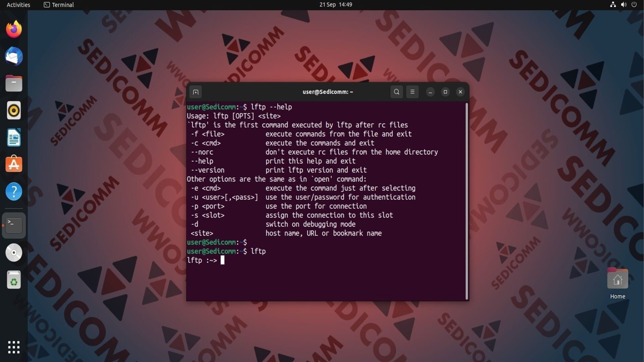644x362 pixels.
Task: Click the '-c <cmd>' option line
Action: (x=282, y=143)
